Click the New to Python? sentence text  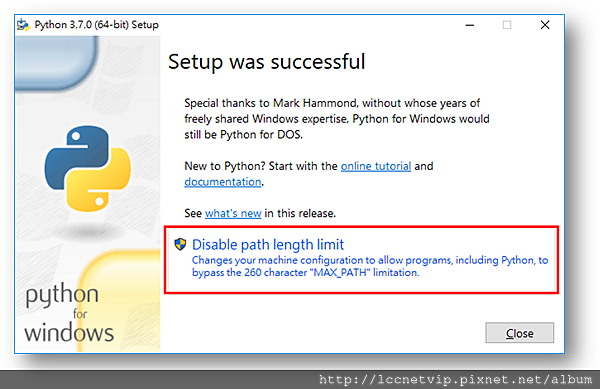coord(309,174)
